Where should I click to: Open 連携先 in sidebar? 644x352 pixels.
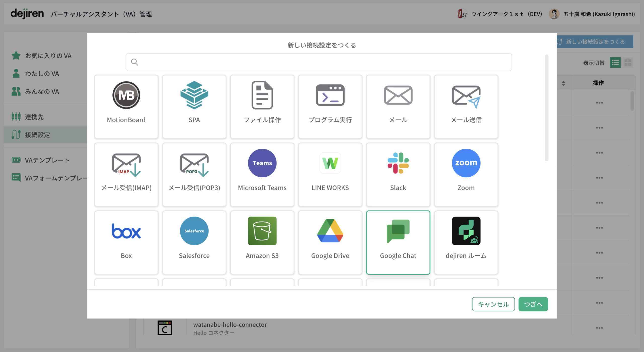click(x=45, y=117)
